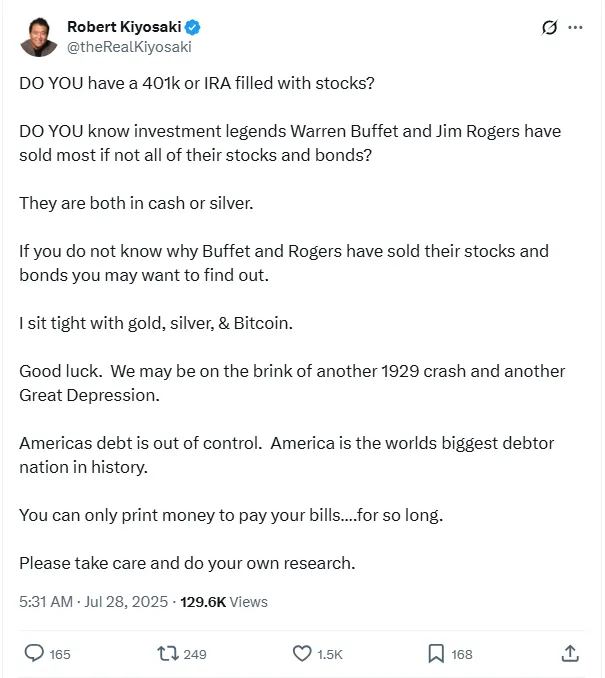Image resolution: width=605 pixels, height=678 pixels.
Task: Toggle the heart Like icon
Action: click(x=302, y=653)
